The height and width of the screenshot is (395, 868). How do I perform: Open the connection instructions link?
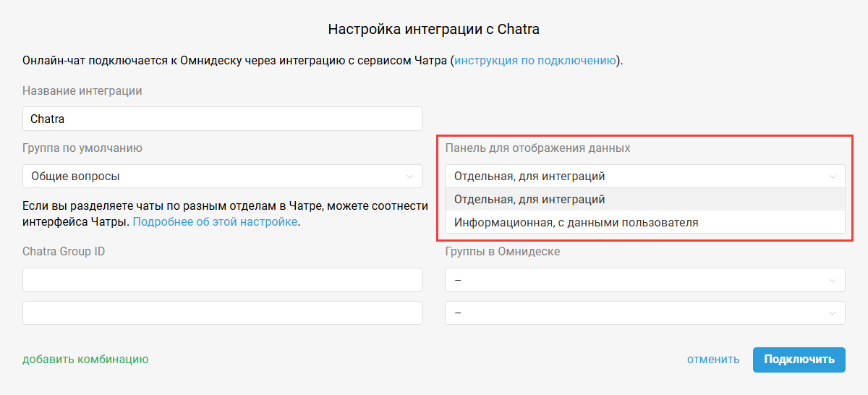point(535,61)
